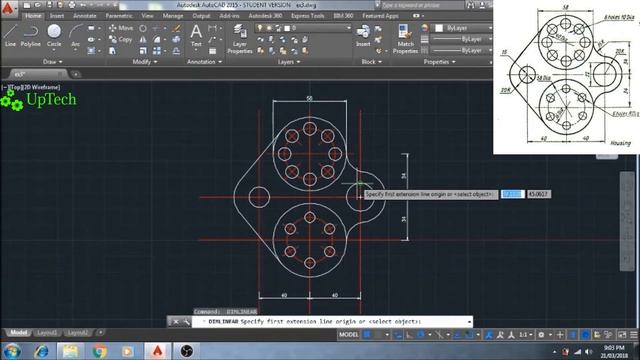
Task: Open the Manage ribbon tab
Action: point(173,16)
